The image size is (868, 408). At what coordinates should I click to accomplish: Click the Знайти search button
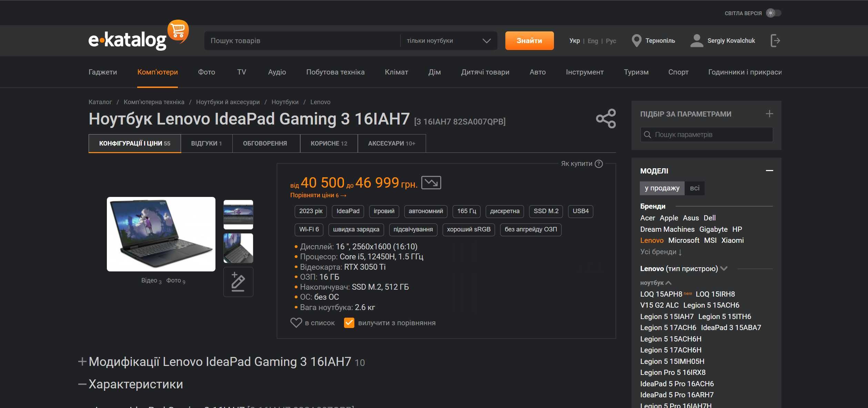529,41
